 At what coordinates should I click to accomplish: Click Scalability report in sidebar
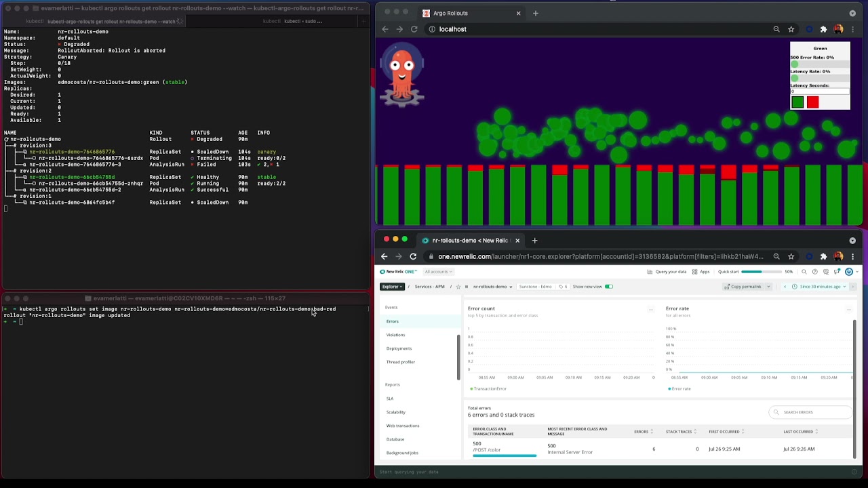coord(396,412)
